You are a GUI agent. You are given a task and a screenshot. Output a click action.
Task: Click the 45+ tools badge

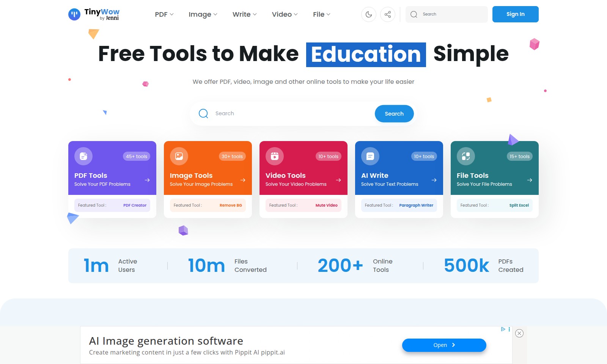coord(137,156)
